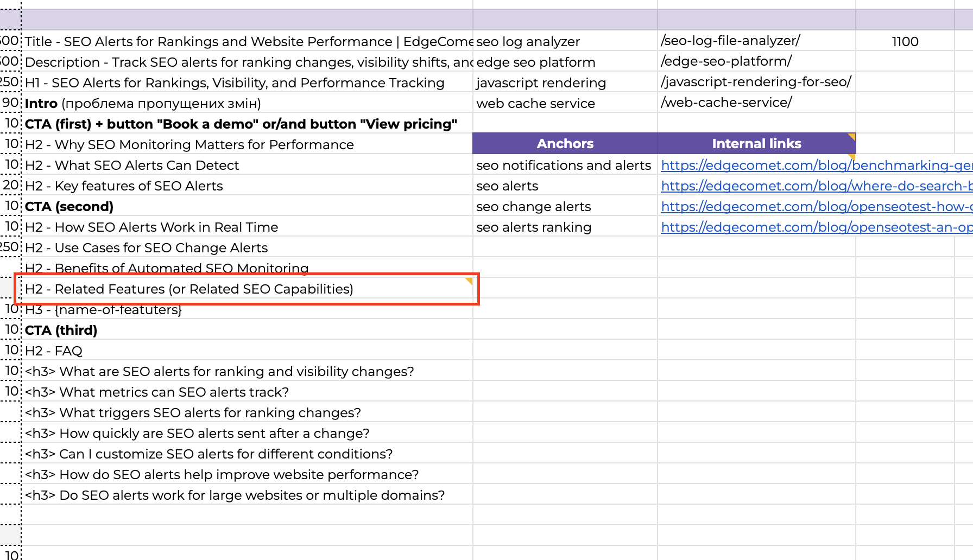Select the '/edge-seo-platform/' URL cell
Viewport: 973px width, 560px height.
[757, 62]
